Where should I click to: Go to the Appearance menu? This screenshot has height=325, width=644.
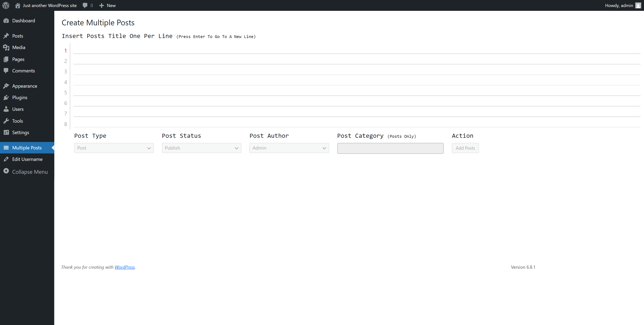25,86
